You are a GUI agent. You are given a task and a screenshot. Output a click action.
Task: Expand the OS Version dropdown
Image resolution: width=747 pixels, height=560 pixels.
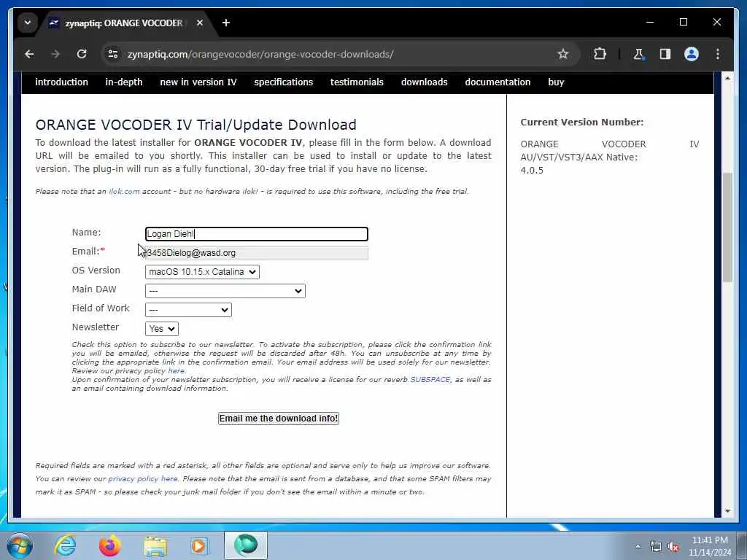point(202,272)
